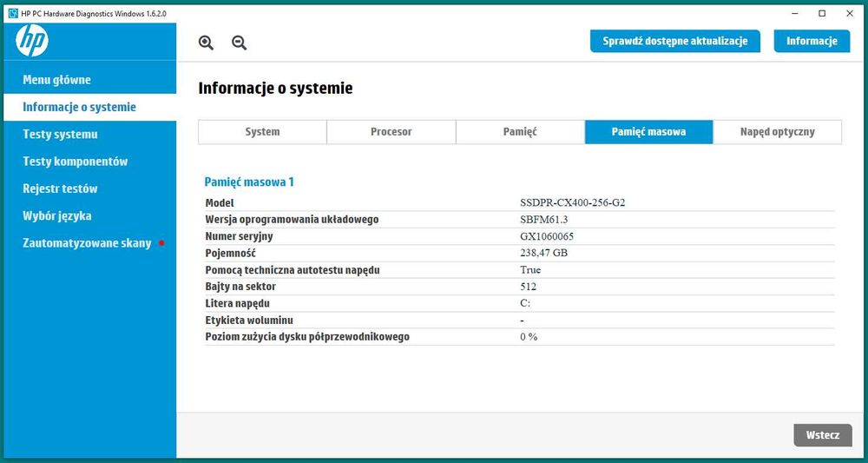Open Rejestr testów in sidebar
868x463 pixels.
[x=89, y=189]
